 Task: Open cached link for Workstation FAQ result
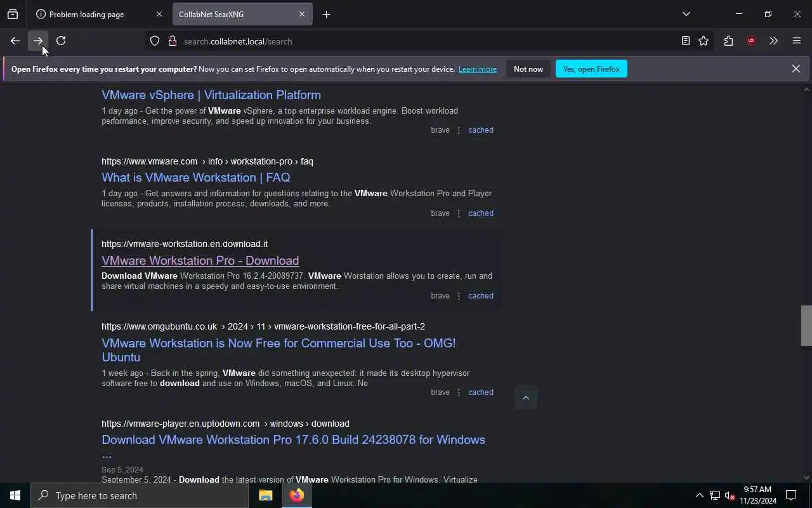coord(481,213)
